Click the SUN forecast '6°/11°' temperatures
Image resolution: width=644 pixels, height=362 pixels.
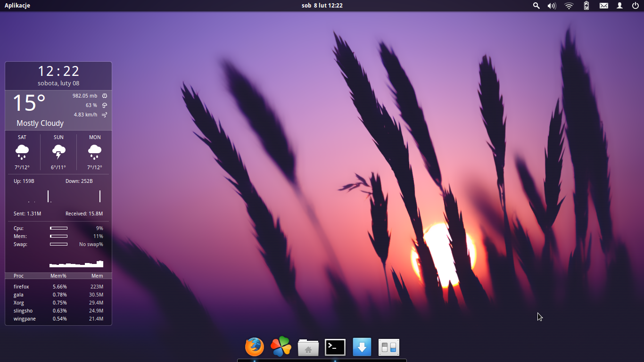[58, 167]
